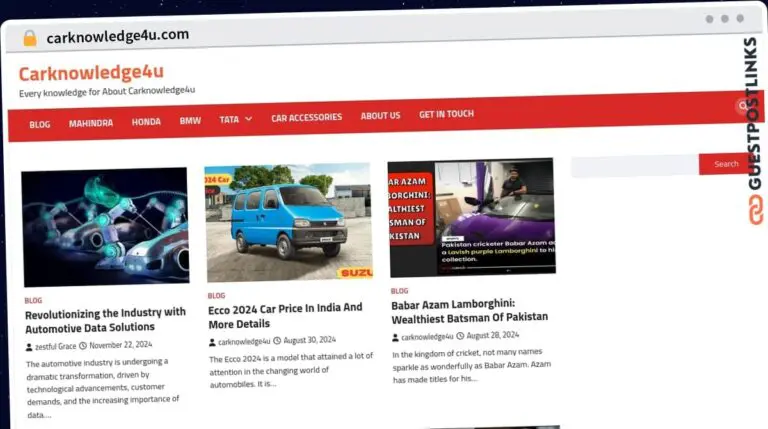
Task: Click the padlock icon in address bar
Action: coord(30,38)
